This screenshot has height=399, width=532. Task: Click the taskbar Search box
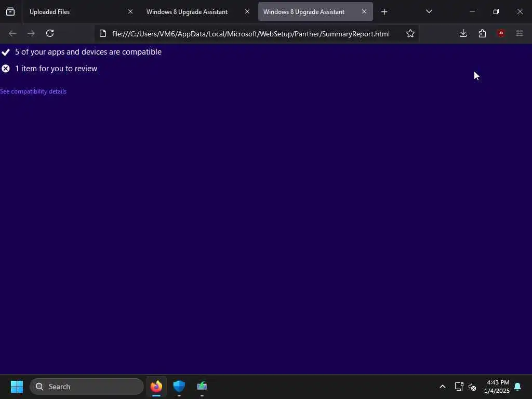coord(87,387)
